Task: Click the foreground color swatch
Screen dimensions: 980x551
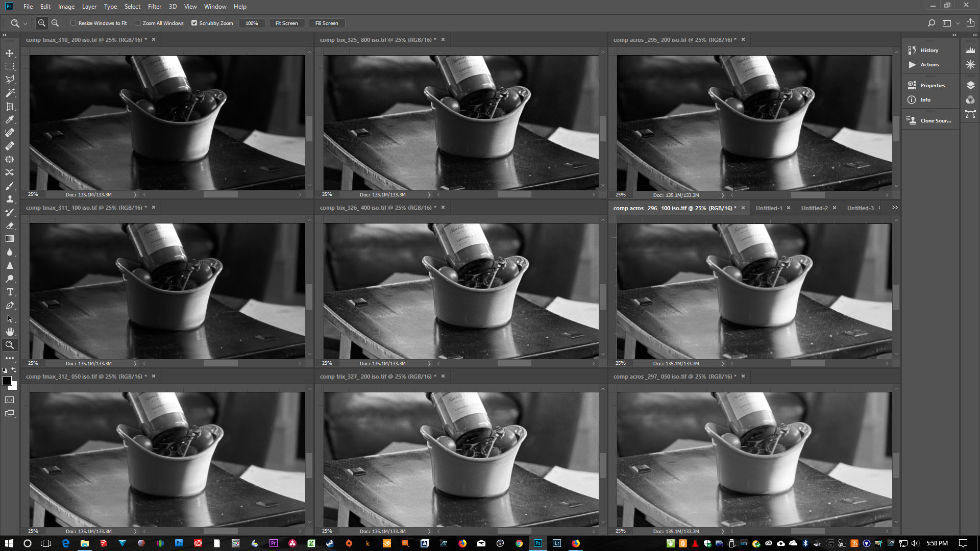Action: click(x=7, y=381)
